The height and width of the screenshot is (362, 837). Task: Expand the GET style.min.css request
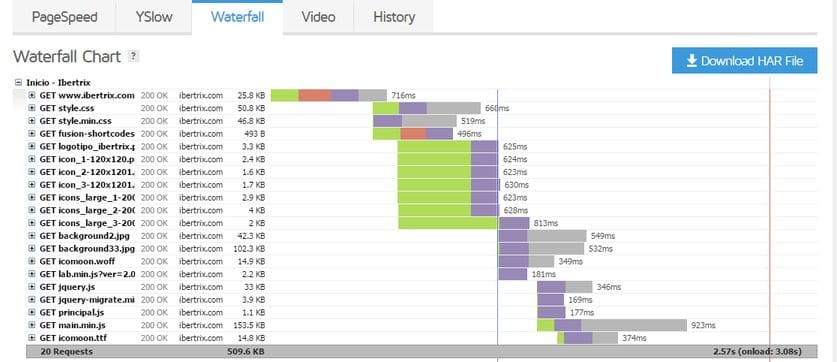pos(31,121)
